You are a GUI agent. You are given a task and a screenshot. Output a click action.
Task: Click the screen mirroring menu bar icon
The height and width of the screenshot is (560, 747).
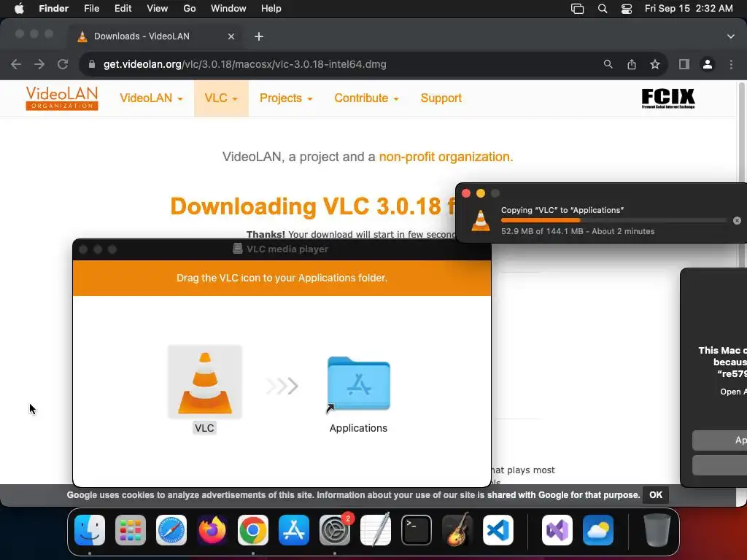[578, 9]
